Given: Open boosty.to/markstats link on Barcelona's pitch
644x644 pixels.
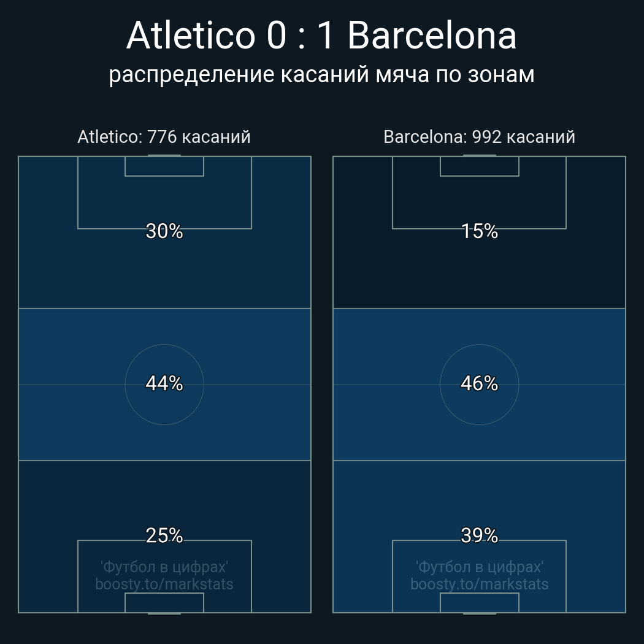Looking at the screenshot, I should (480, 584).
